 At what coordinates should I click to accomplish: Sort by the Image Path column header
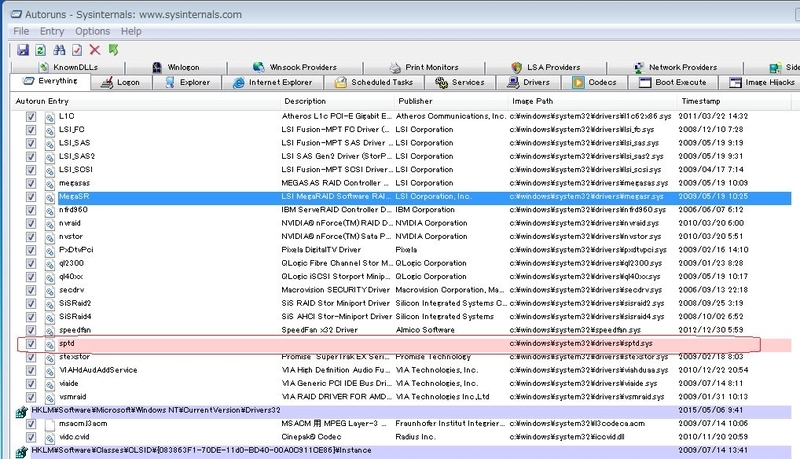pyautogui.click(x=592, y=101)
